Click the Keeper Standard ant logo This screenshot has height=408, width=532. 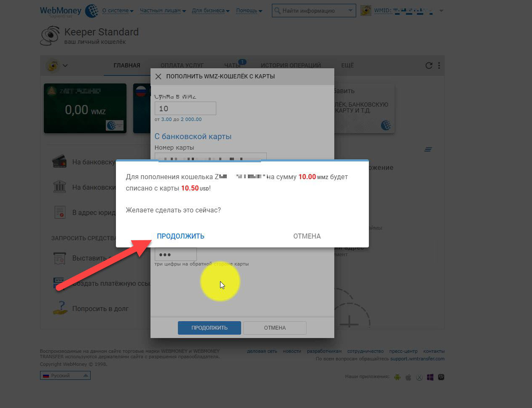click(50, 36)
